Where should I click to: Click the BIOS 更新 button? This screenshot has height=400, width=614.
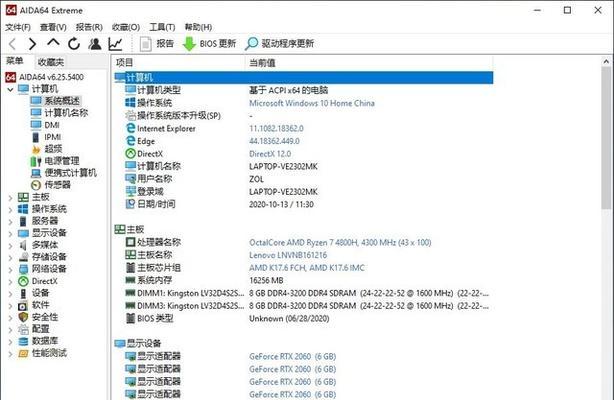pyautogui.click(x=209, y=43)
